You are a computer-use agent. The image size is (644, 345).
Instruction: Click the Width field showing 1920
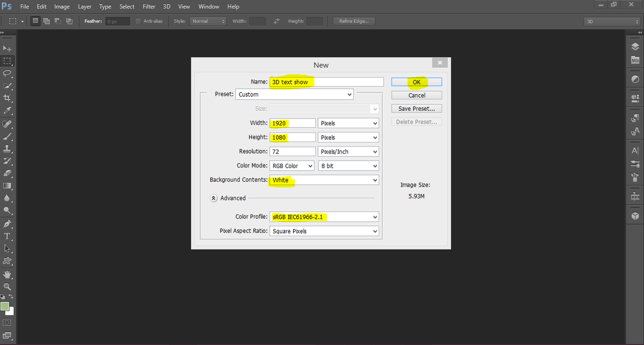point(292,123)
